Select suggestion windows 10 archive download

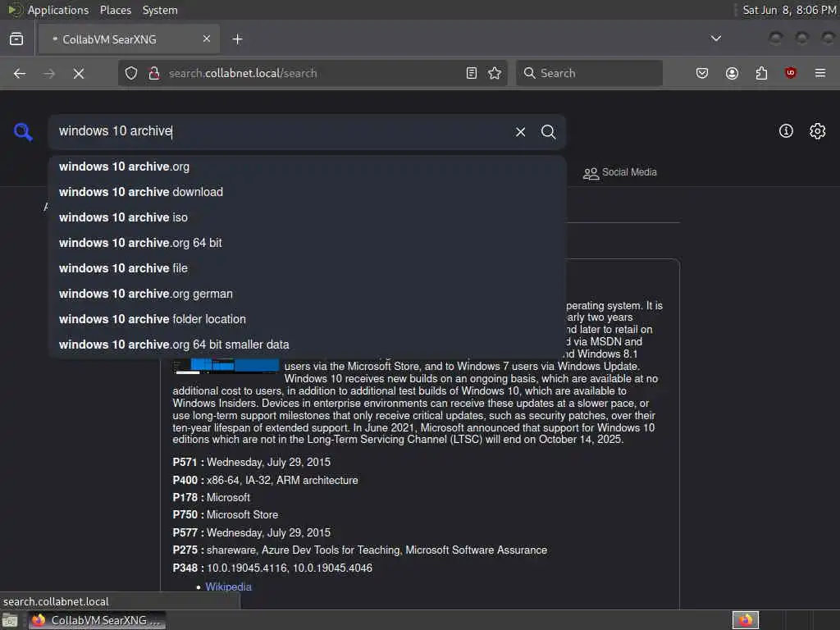[307, 192]
